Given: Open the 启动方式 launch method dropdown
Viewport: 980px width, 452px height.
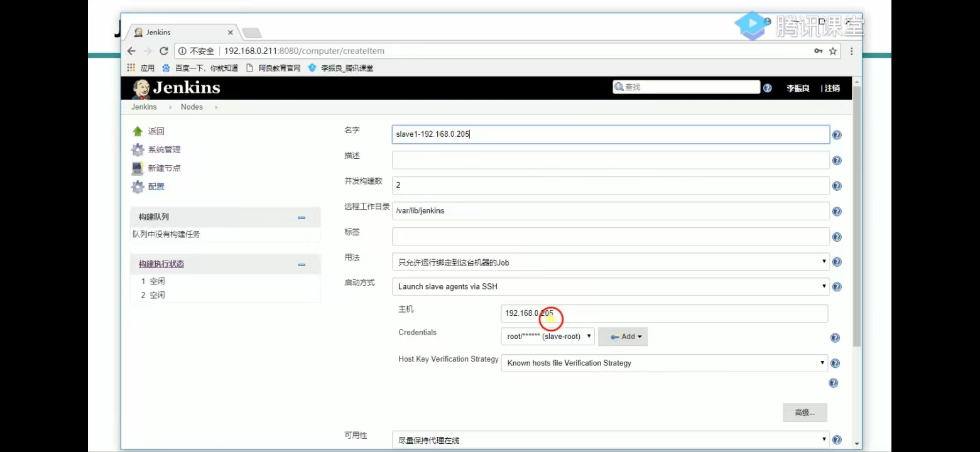Looking at the screenshot, I should (x=611, y=286).
